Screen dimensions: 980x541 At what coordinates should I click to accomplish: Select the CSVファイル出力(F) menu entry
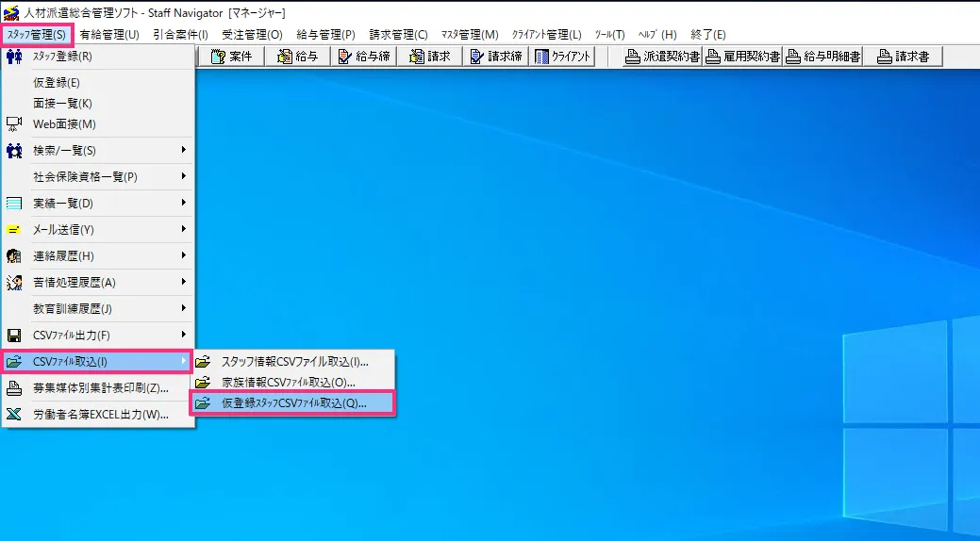99,335
